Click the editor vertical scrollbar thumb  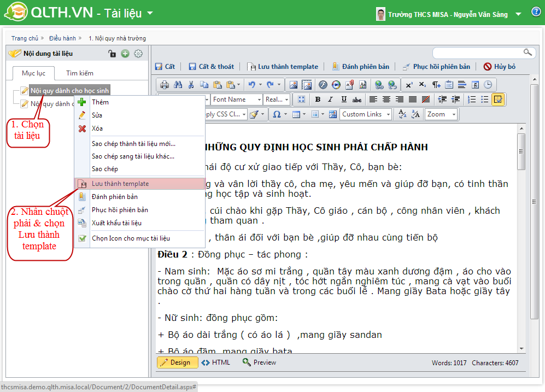point(521,150)
